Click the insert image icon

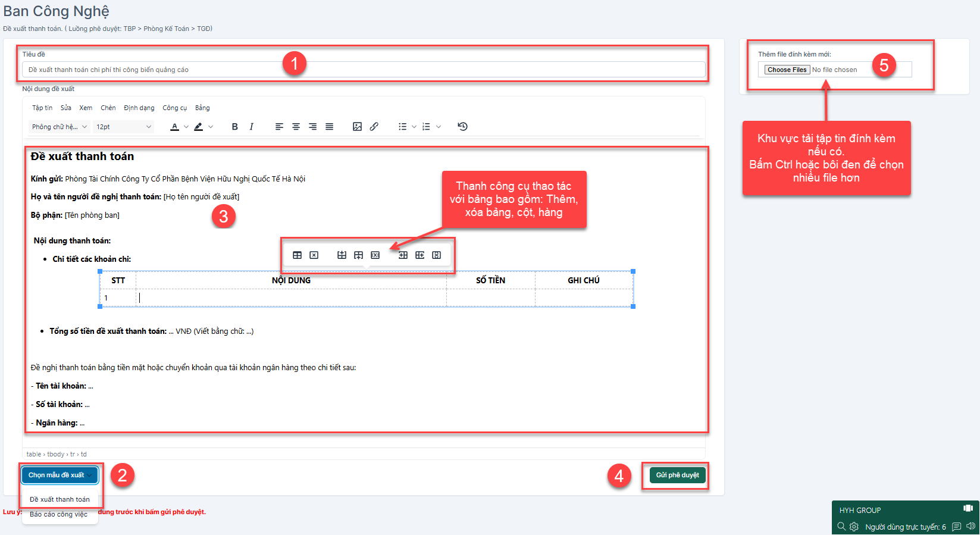coord(357,127)
